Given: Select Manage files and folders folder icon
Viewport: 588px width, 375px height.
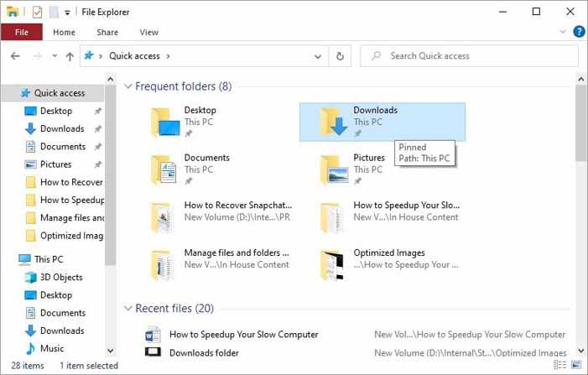Looking at the screenshot, I should tap(163, 265).
